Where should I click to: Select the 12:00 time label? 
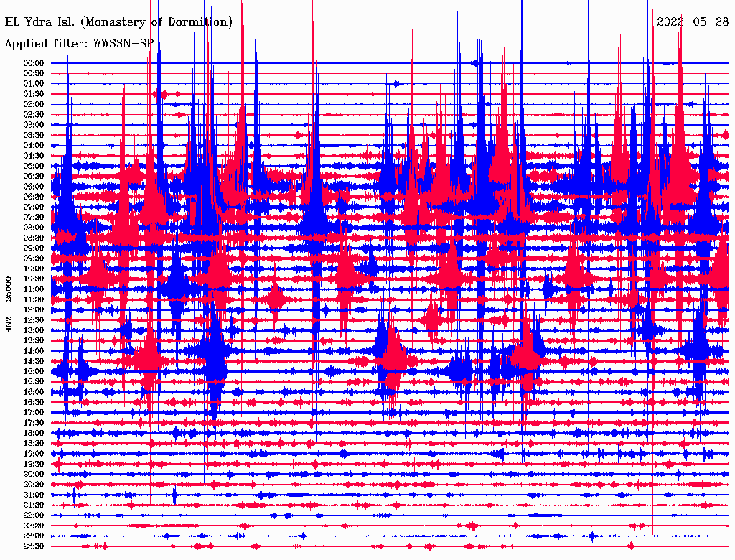click(x=34, y=310)
